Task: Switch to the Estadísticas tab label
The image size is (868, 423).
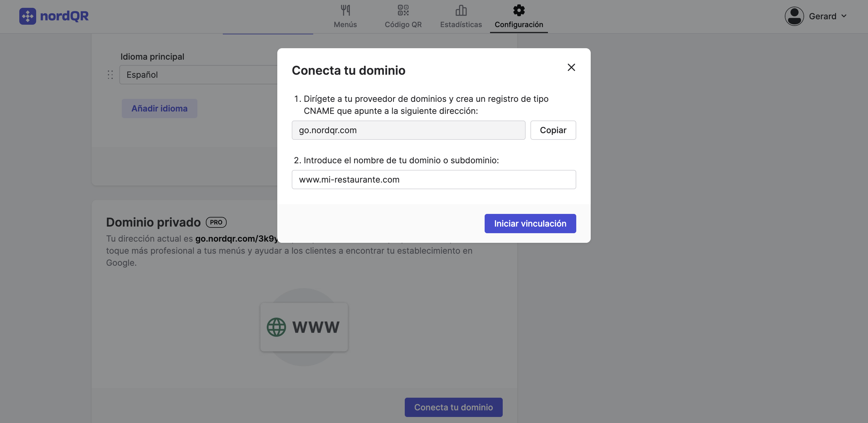Action: point(461,25)
